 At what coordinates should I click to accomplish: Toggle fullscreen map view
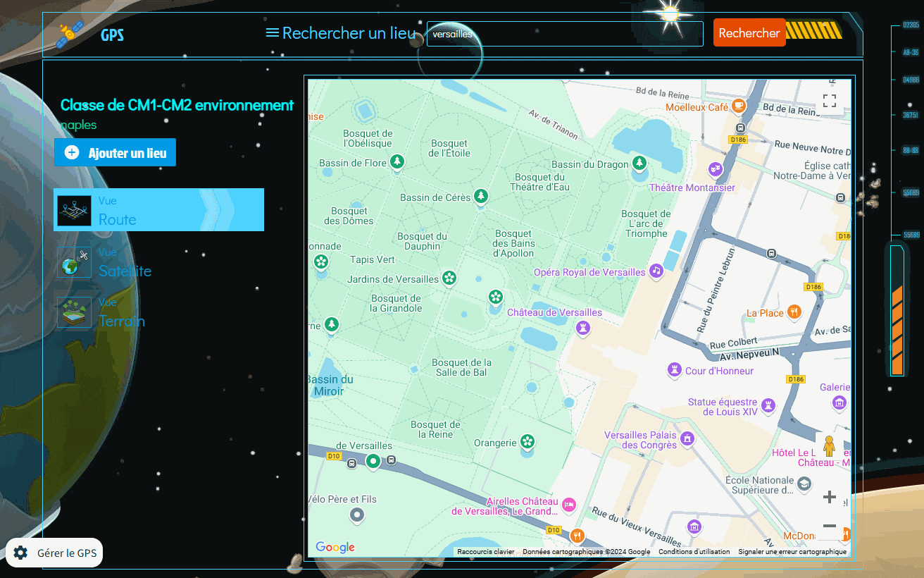click(x=829, y=101)
